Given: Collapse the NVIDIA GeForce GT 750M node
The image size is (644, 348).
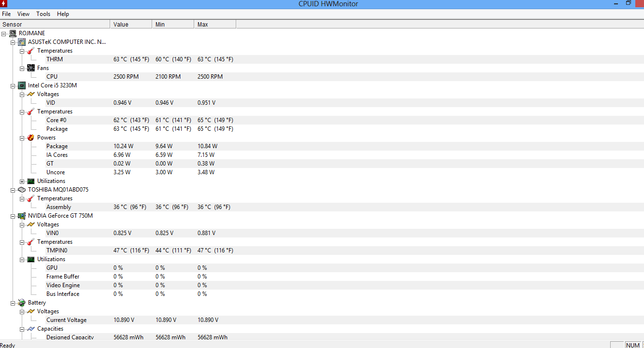Looking at the screenshot, I should [x=13, y=216].
